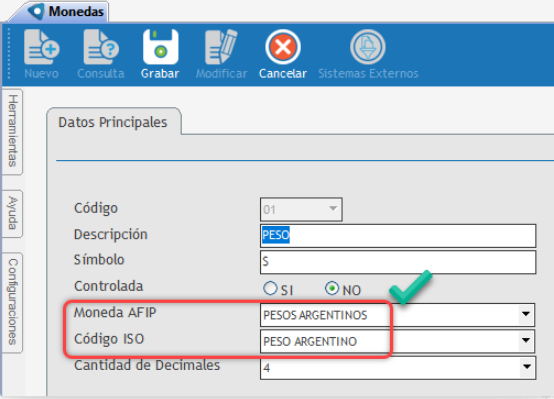The width and height of the screenshot is (554, 399).
Task: Open the Herramientas side tab
Action: click(13, 131)
